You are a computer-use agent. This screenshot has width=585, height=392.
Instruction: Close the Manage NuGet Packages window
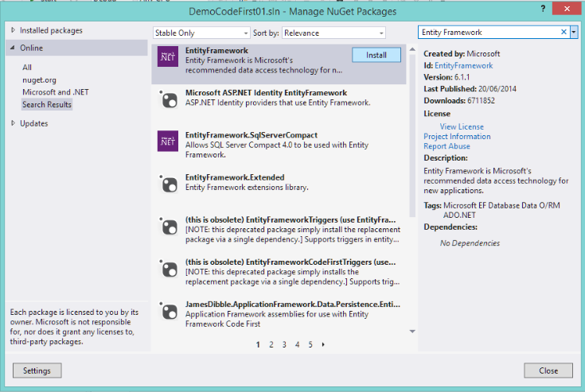[x=567, y=8]
